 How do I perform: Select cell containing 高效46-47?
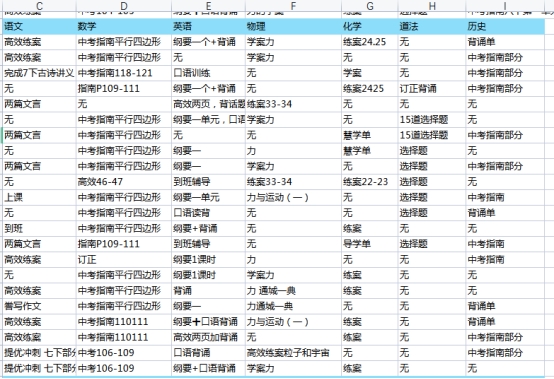124,182
